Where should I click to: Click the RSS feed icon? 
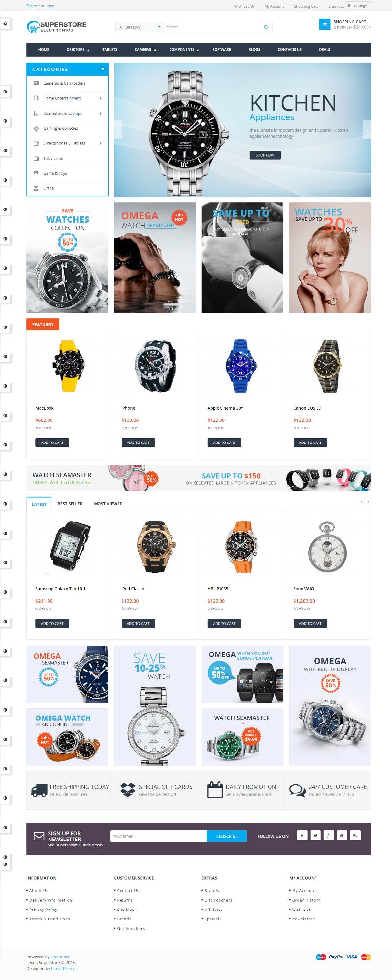(355, 836)
